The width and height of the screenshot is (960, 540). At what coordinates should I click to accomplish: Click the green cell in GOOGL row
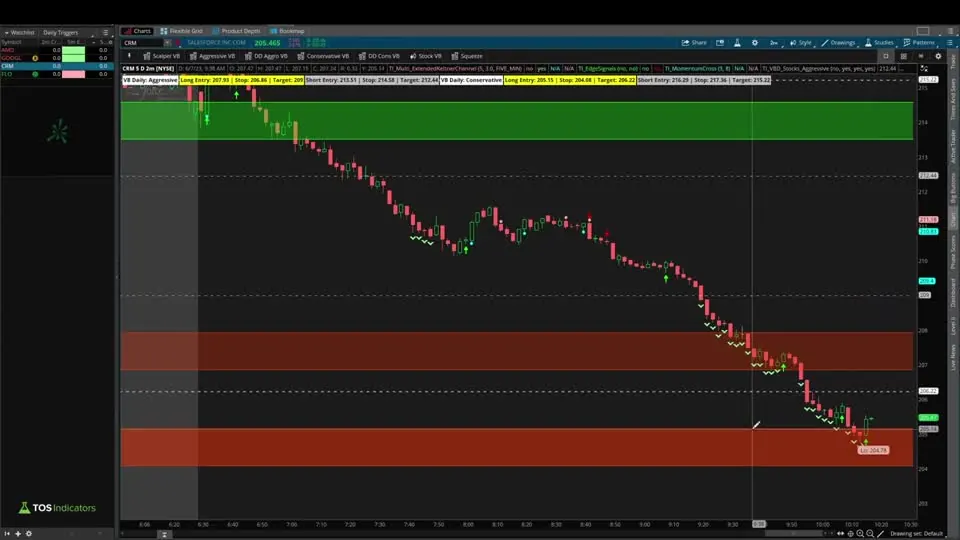73,58
